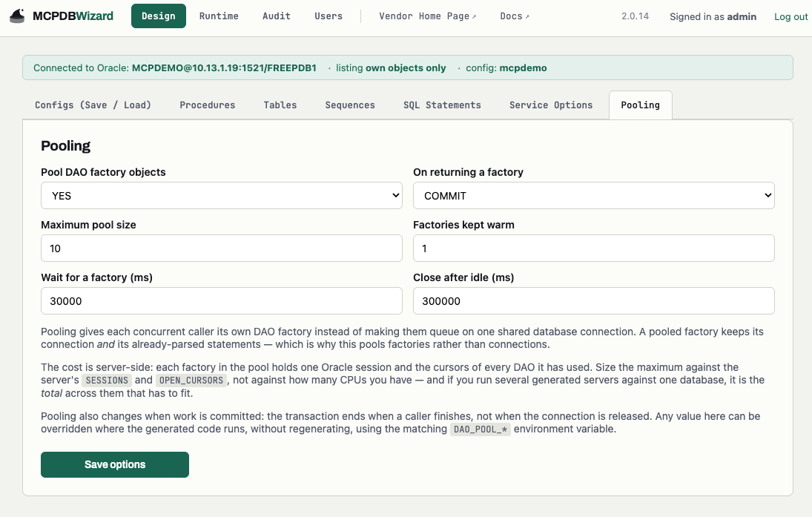Image resolution: width=812 pixels, height=517 pixels.
Task: Open the Vendor Home Page external link
Action: (x=427, y=16)
